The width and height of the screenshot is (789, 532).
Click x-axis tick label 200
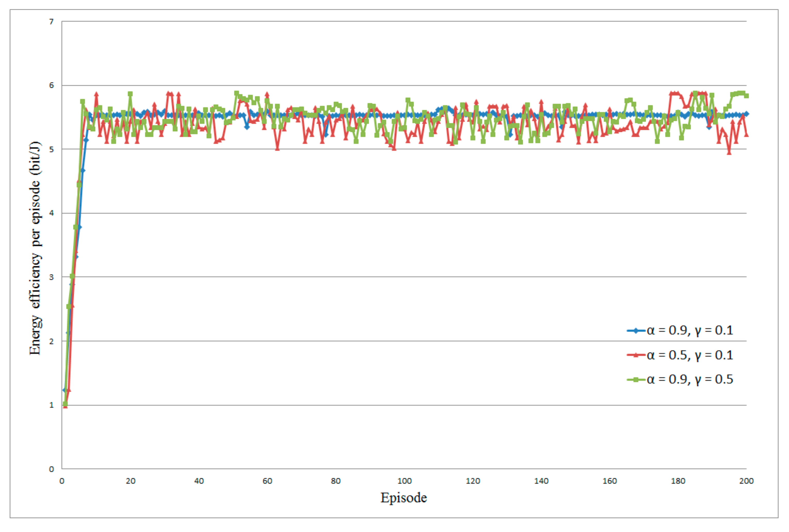point(746,481)
